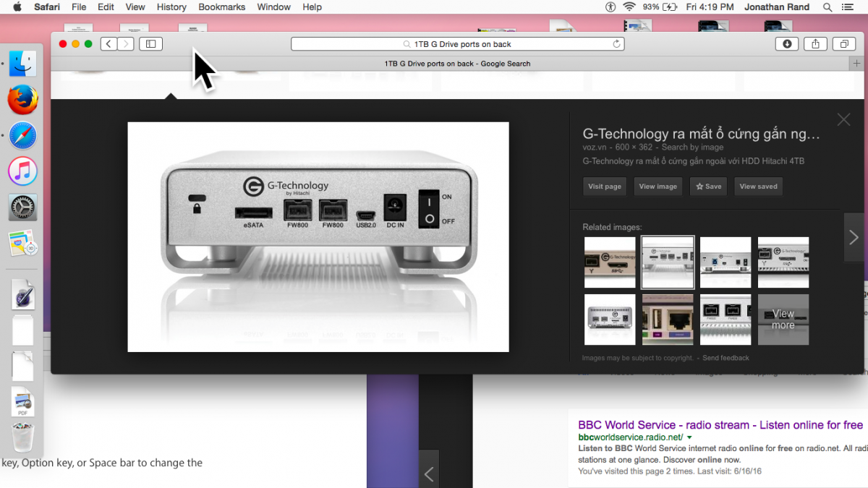868x488 pixels.
Task: Close the image preview panel with X
Action: pyautogui.click(x=843, y=120)
